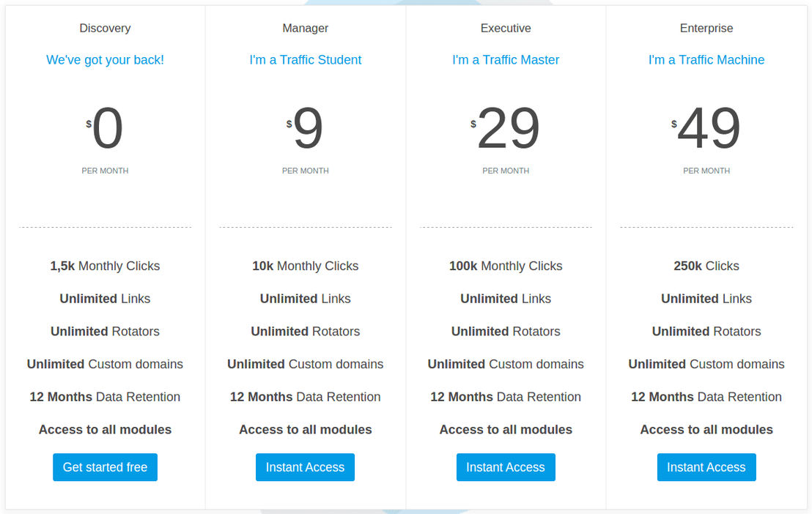Click Unlimited Links in Enterprise column

[706, 299]
